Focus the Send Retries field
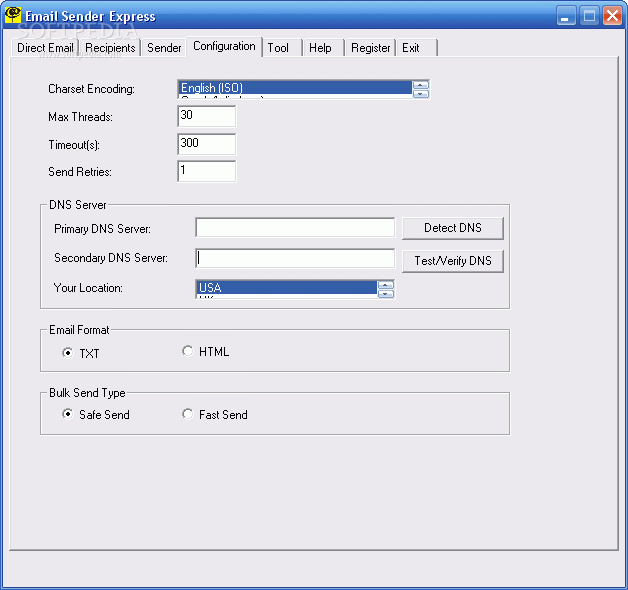The image size is (628, 590). [207, 171]
